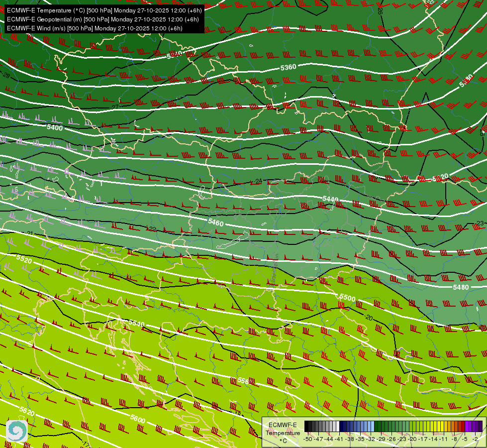
Task: Click the -41 value on the legend scale
Action: point(339,439)
